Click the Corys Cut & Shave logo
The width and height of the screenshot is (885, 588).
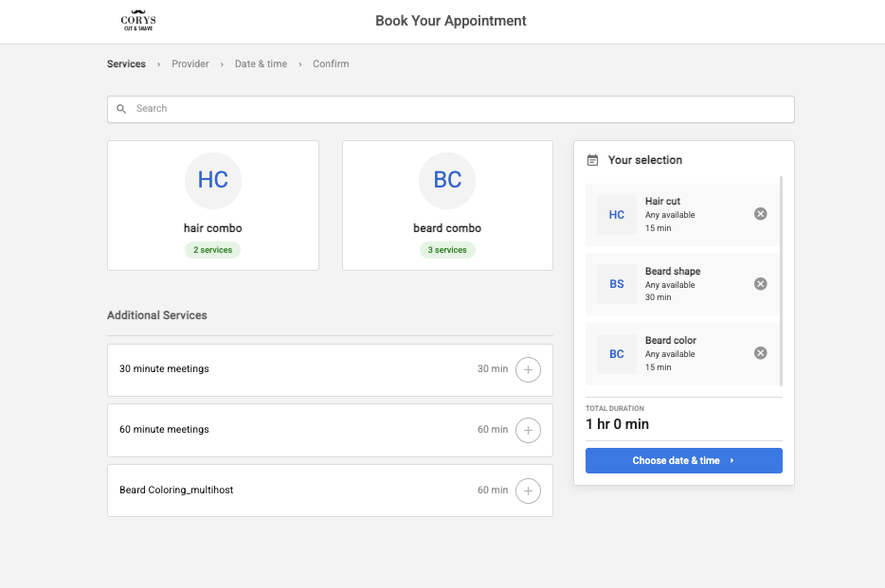[x=138, y=20]
